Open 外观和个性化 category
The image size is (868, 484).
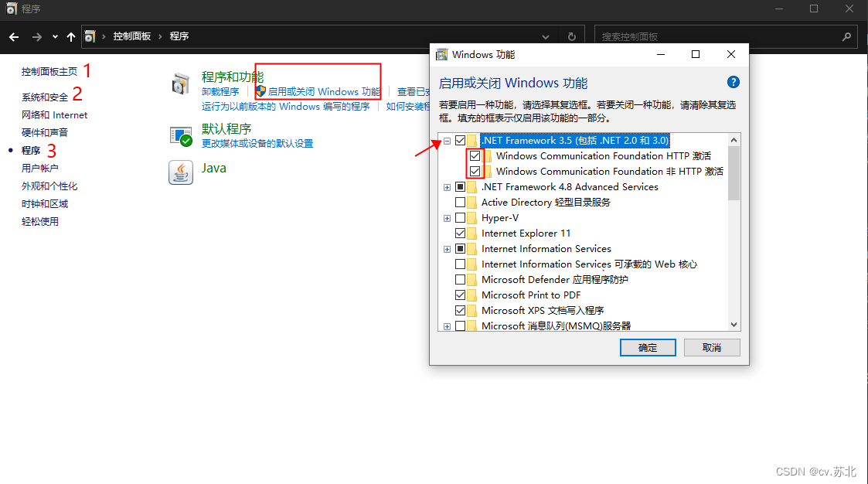[x=49, y=186]
